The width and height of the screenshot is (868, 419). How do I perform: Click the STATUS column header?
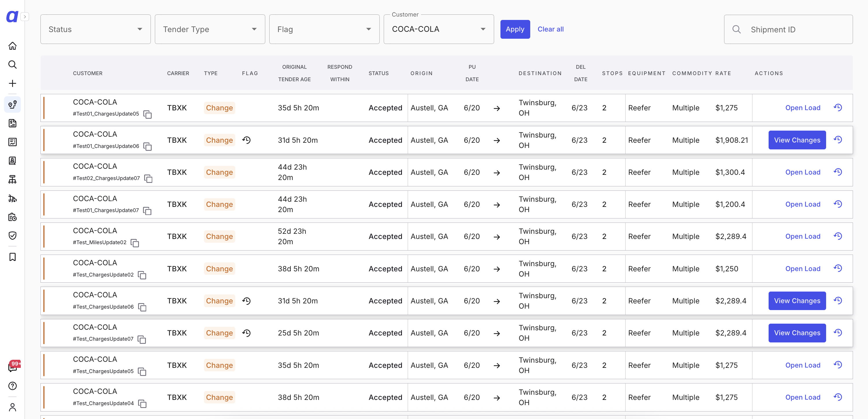[x=379, y=73]
